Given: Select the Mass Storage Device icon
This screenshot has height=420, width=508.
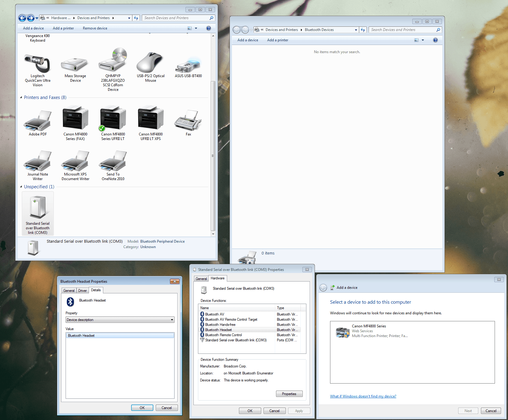Looking at the screenshot, I should 75,64.
